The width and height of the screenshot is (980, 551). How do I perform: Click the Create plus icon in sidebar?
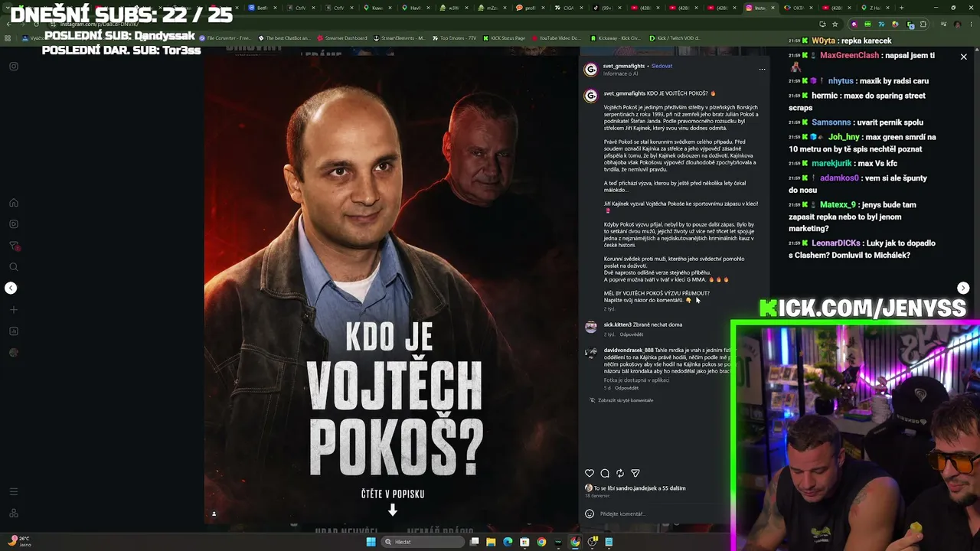(14, 310)
